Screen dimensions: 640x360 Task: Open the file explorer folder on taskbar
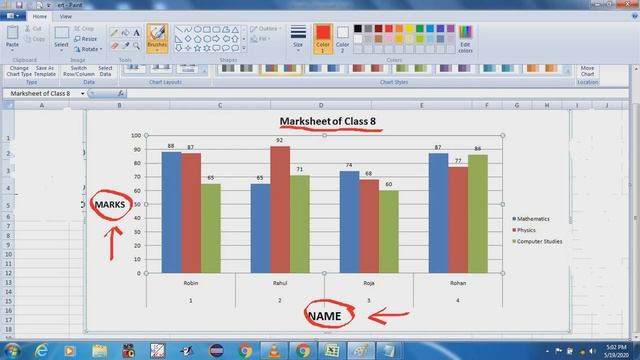coord(99,351)
